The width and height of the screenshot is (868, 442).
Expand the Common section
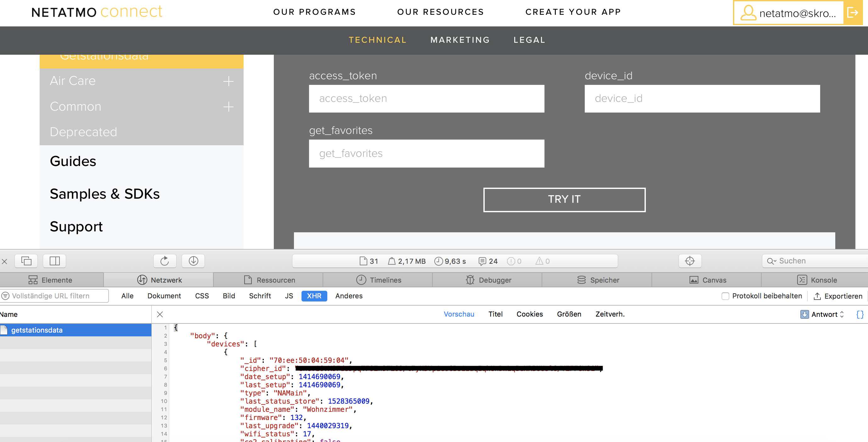[x=228, y=107]
